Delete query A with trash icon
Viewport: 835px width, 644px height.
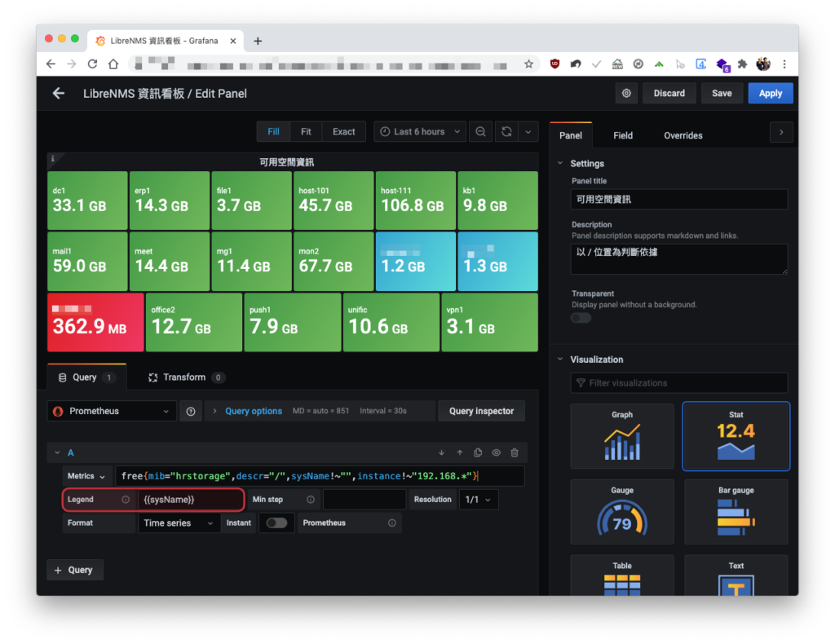point(515,452)
